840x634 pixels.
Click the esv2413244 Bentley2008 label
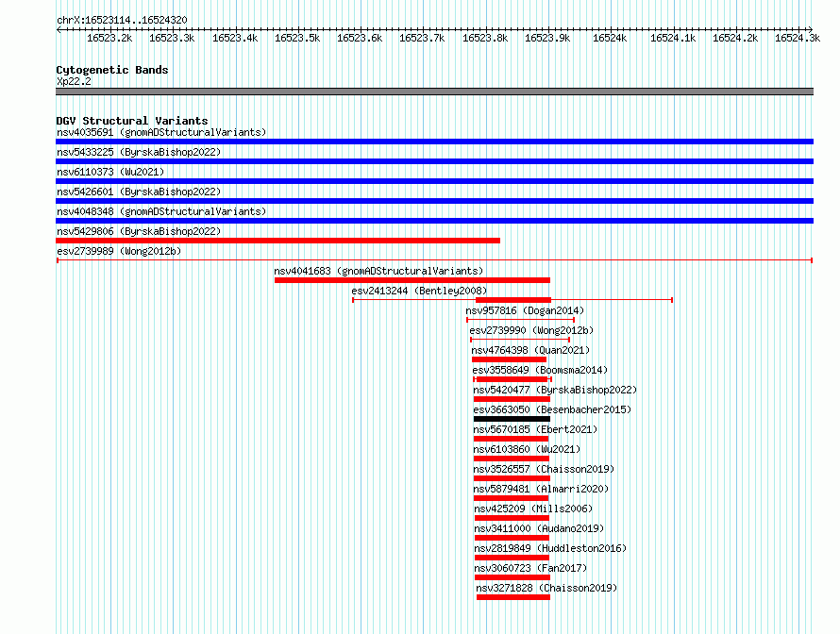419,291
